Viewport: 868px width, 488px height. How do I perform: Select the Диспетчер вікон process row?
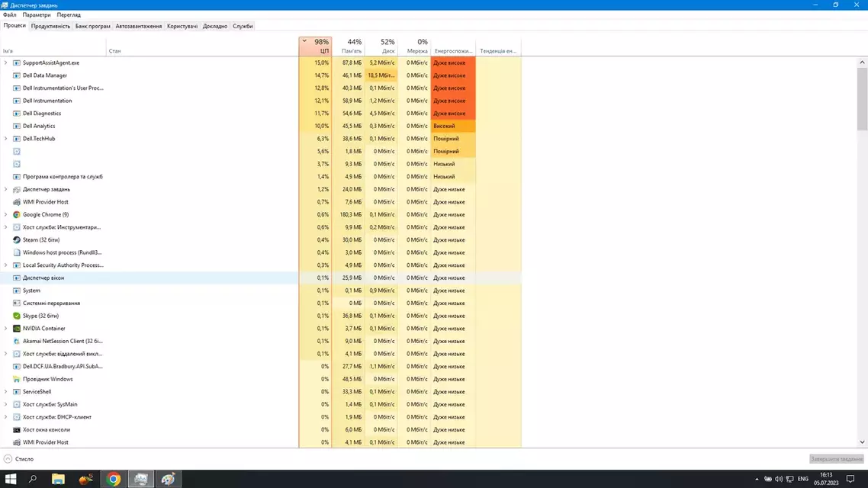coord(260,278)
